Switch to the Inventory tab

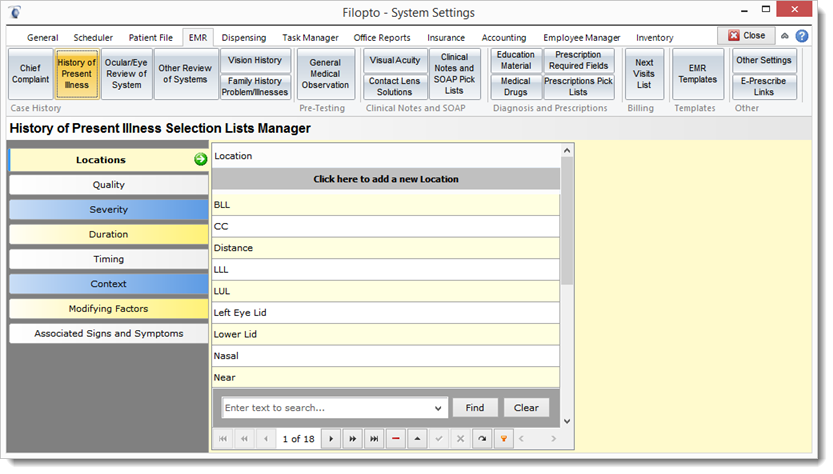click(654, 38)
